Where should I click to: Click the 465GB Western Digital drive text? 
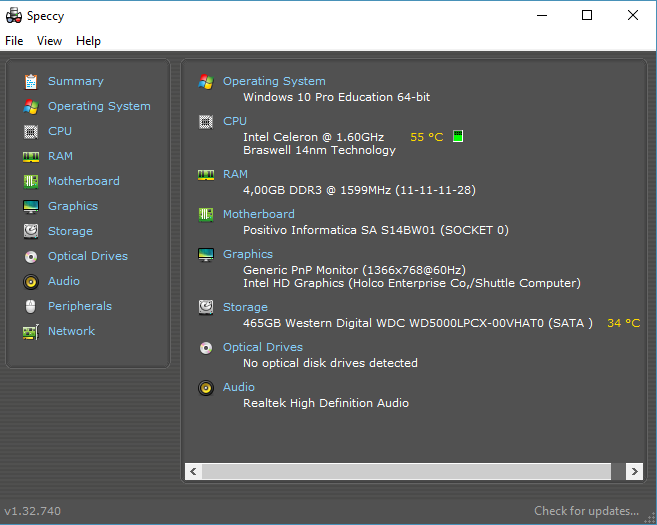418,323
